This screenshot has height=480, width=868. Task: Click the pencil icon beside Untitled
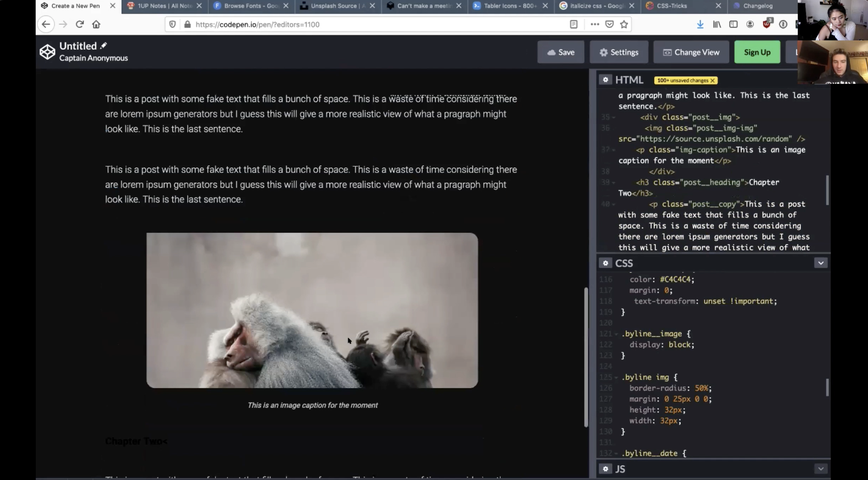coord(104,46)
